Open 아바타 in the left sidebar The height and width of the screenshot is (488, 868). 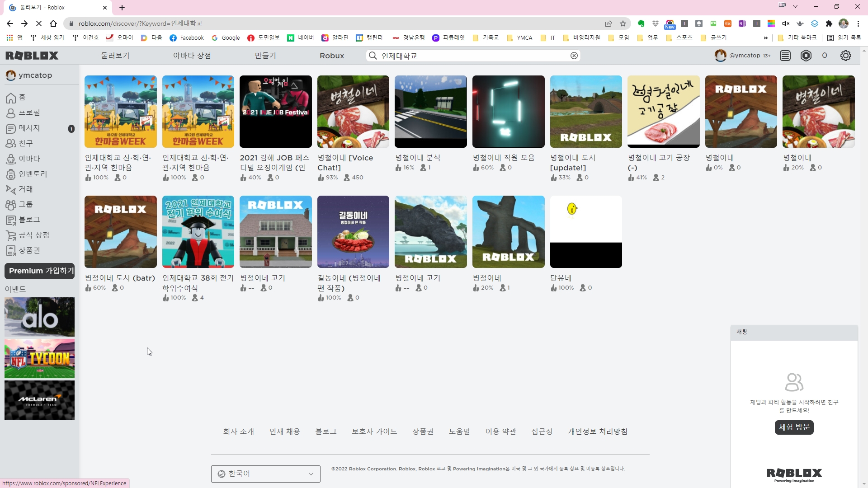(29, 159)
